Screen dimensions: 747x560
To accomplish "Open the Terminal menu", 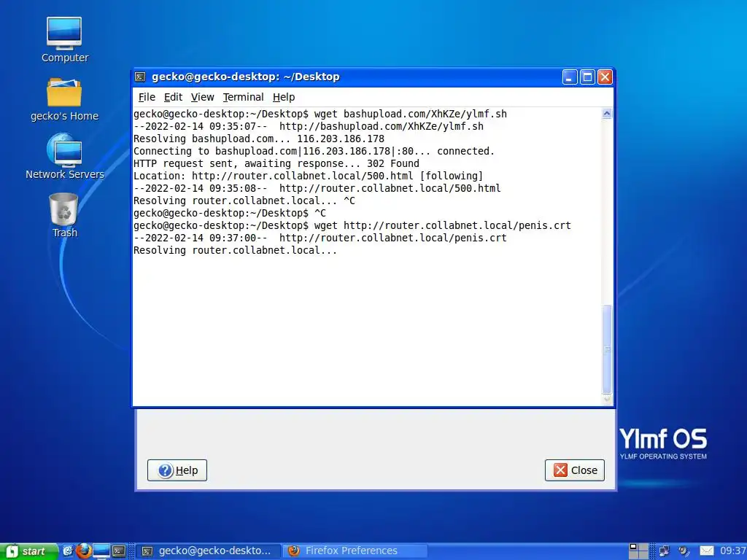I will pos(243,97).
